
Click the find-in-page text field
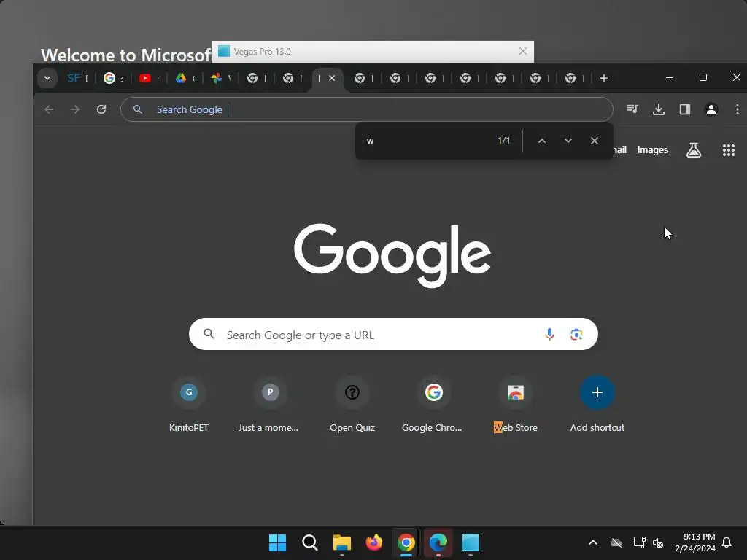tap(429, 141)
